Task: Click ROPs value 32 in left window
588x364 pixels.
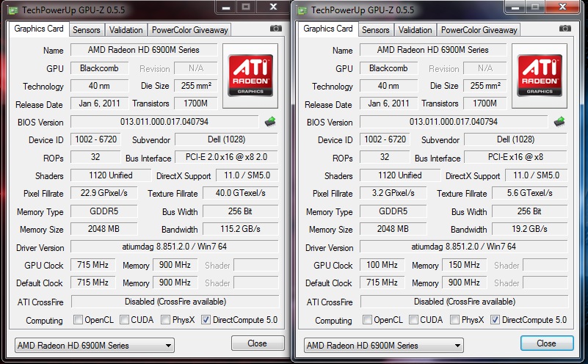Action: pos(95,157)
